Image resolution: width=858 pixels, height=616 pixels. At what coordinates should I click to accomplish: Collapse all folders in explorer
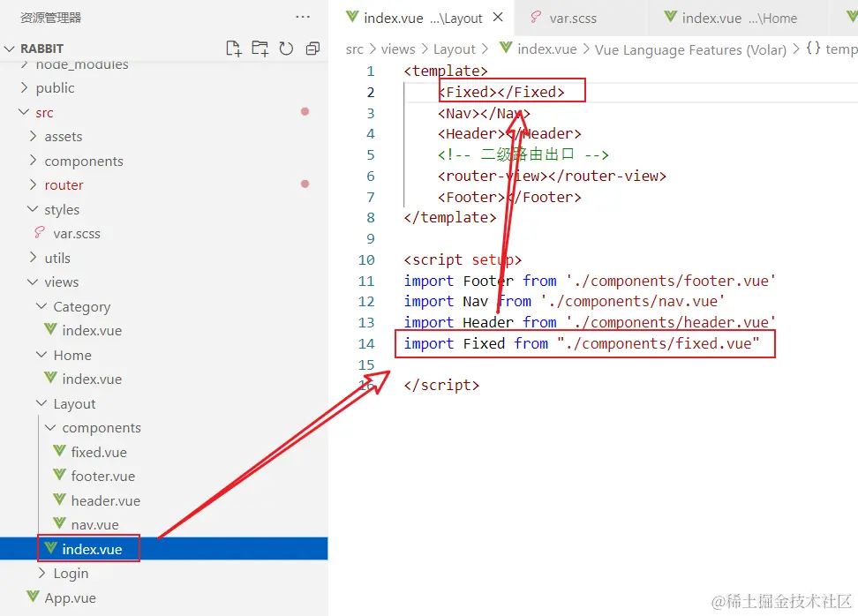pyautogui.click(x=312, y=49)
